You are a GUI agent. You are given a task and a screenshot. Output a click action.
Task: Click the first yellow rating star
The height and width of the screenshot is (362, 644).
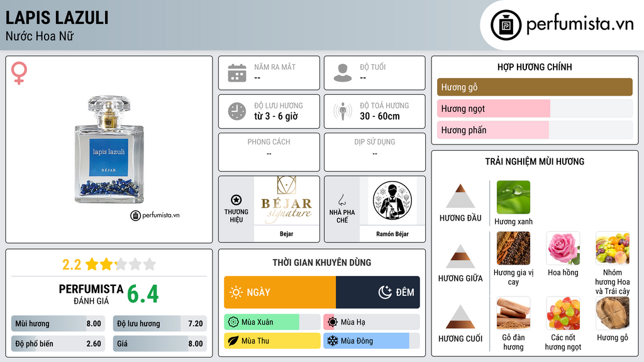(92, 264)
